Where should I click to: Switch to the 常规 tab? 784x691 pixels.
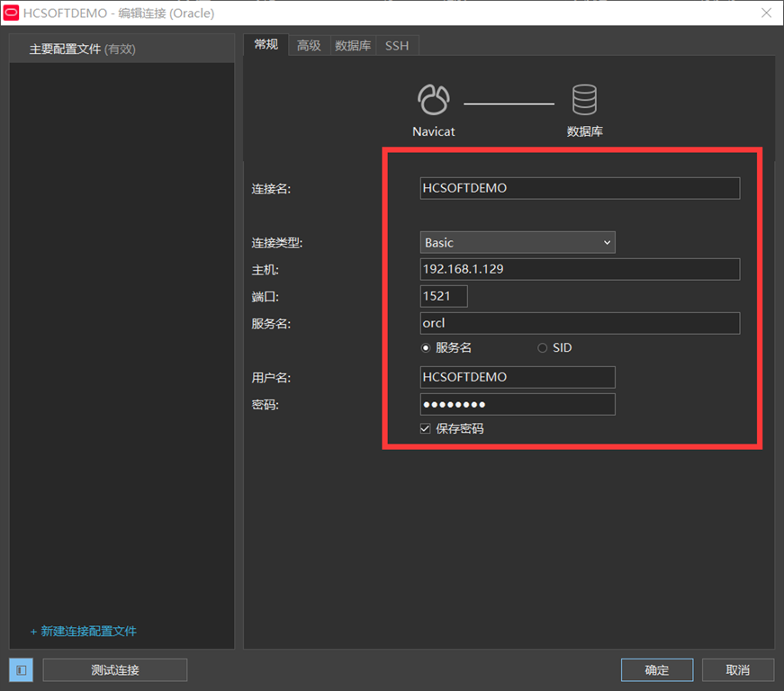click(266, 44)
